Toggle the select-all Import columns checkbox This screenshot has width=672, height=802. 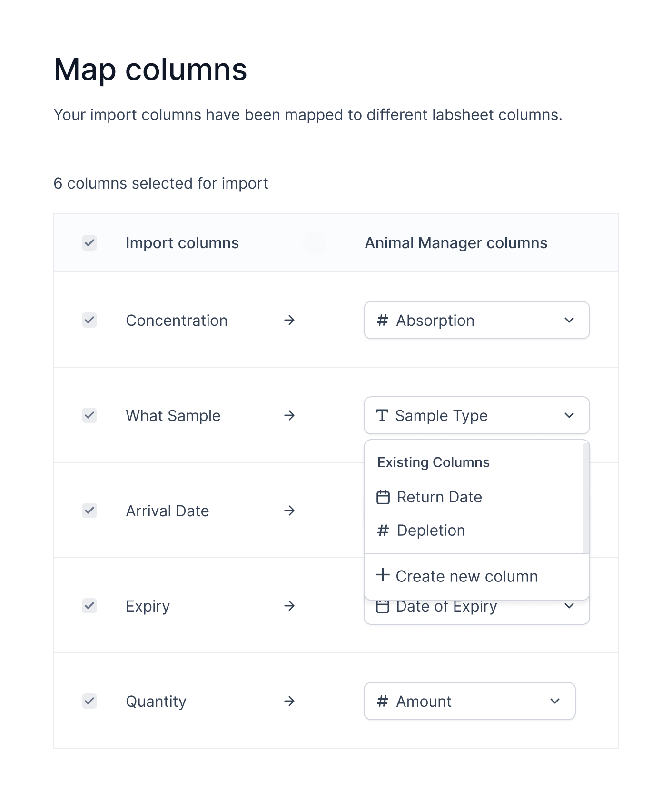[89, 243]
